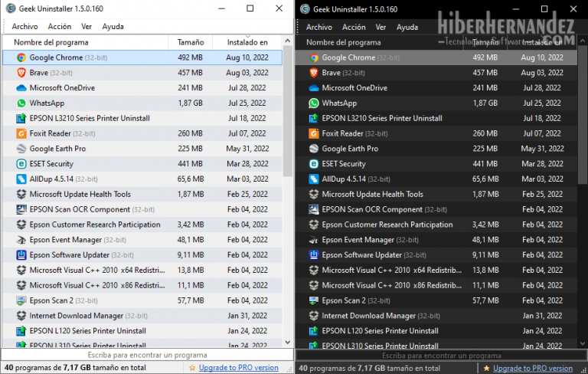Open the Ayuda menu in the light window
Viewport: 588px width, 374px height.
(113, 27)
